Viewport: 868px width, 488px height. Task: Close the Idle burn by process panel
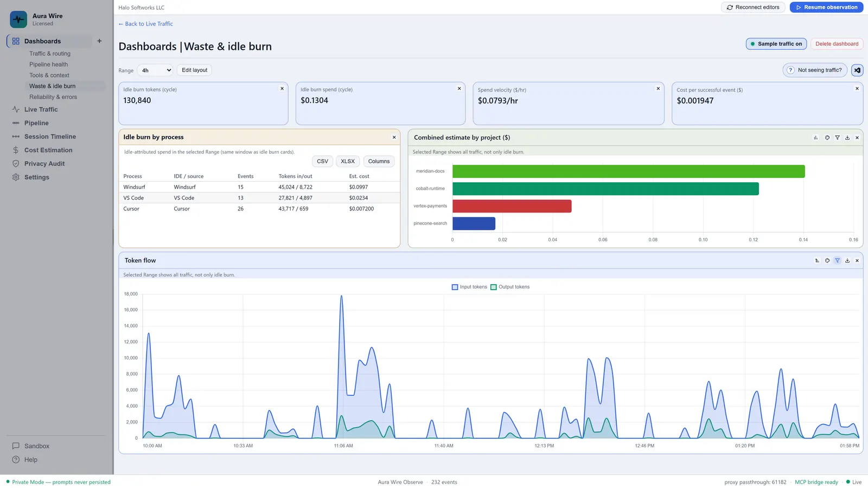pos(394,137)
